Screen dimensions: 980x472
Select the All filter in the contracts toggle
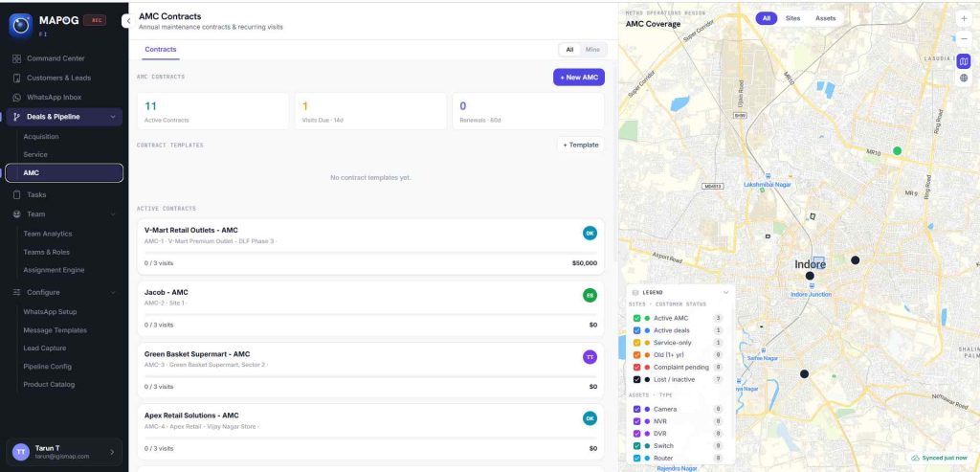[x=569, y=50]
